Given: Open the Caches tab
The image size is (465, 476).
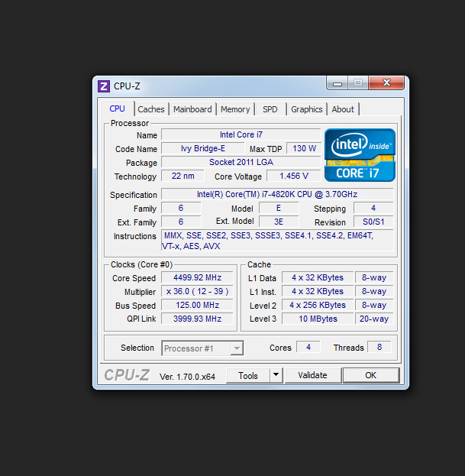Looking at the screenshot, I should coord(151,109).
